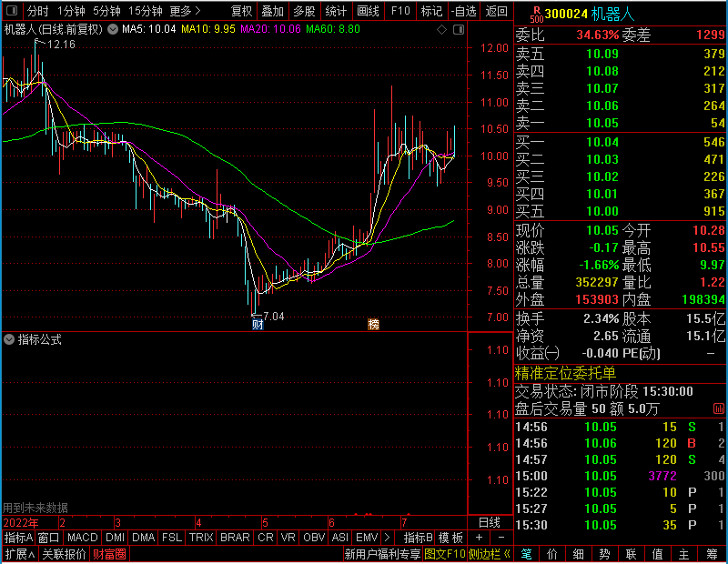This screenshot has width=728, height=564.
Task: Select the 指标A tab
Action: pyautogui.click(x=18, y=538)
